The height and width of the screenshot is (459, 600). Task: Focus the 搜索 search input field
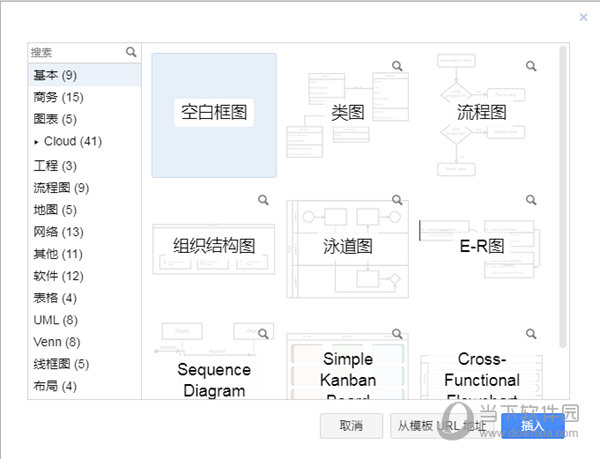[x=77, y=52]
